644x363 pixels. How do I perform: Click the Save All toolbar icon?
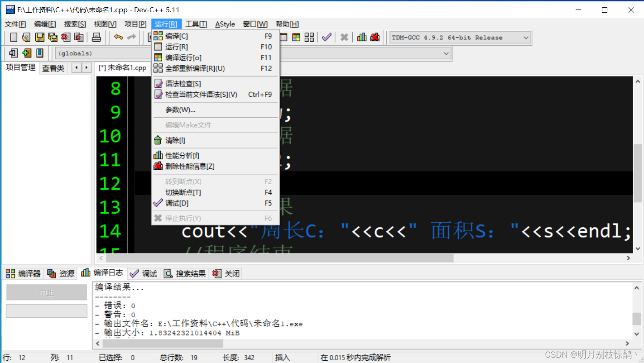[53, 38]
